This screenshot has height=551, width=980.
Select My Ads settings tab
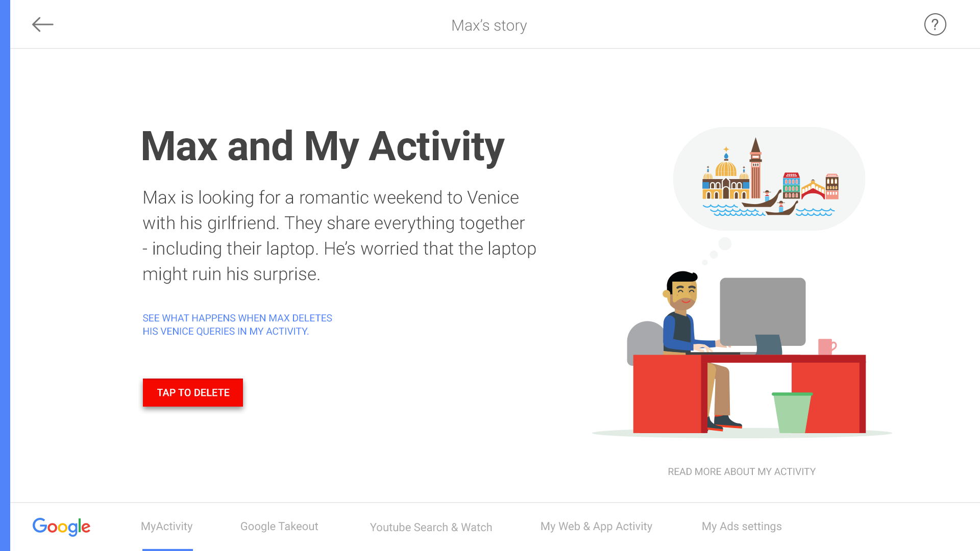click(742, 527)
